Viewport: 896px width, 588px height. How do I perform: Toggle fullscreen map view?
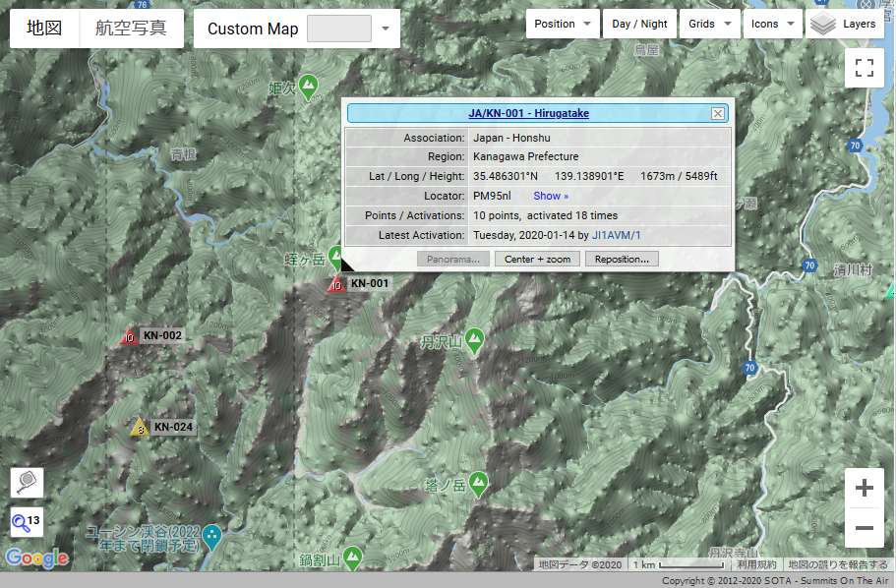tap(865, 68)
